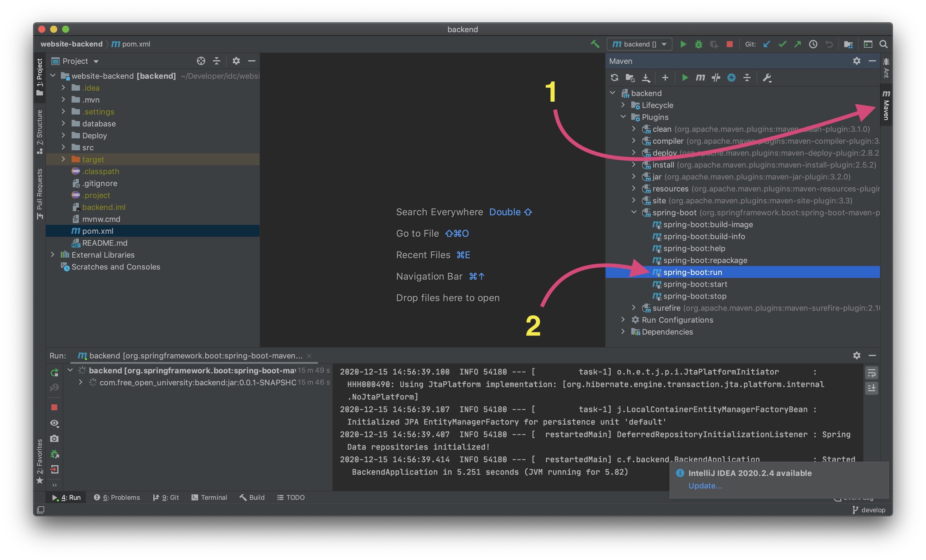Run the selected Maven build icon
Screen dimensions: 926x560
685,78
